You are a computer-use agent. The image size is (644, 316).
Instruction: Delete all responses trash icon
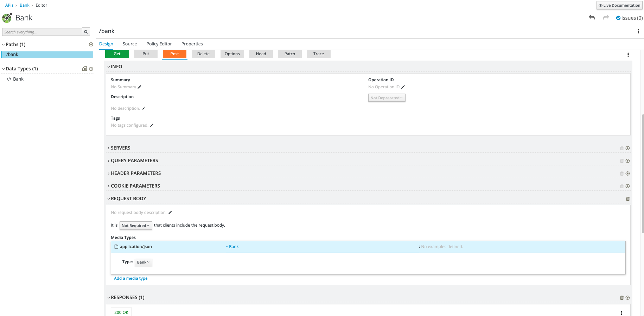[x=622, y=298]
